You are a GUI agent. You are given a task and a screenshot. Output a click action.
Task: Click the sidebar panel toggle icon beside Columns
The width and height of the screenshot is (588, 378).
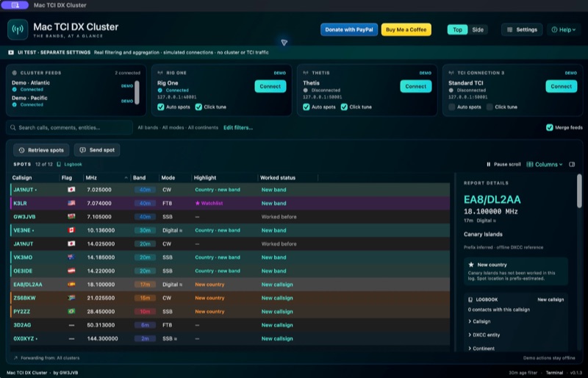(x=572, y=164)
